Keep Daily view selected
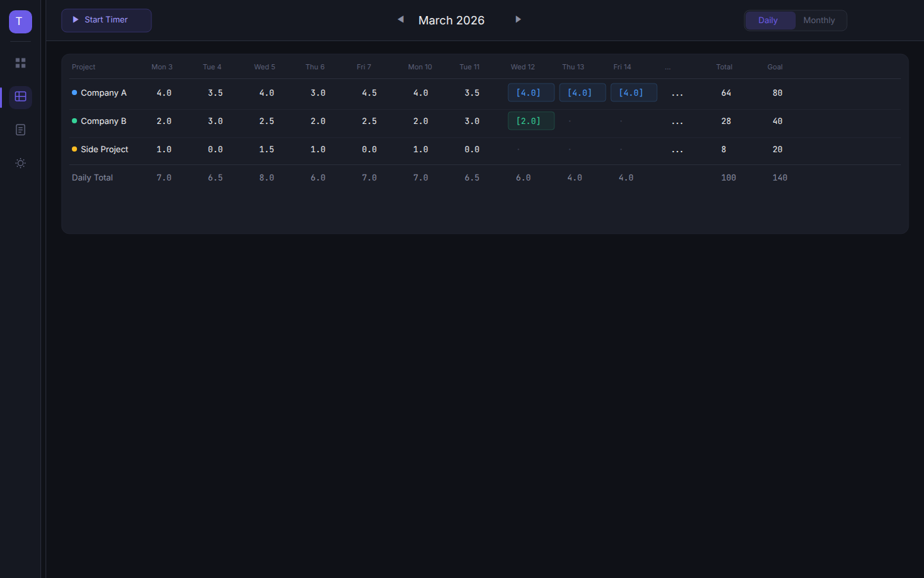Image resolution: width=924 pixels, height=578 pixels. click(x=769, y=20)
